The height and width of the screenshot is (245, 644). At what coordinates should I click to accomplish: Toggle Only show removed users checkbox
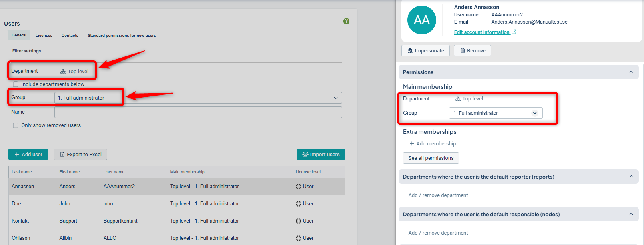[16, 125]
